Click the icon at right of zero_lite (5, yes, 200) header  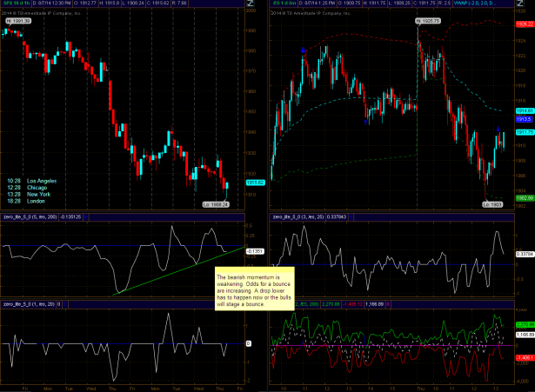pyautogui.click(x=249, y=216)
